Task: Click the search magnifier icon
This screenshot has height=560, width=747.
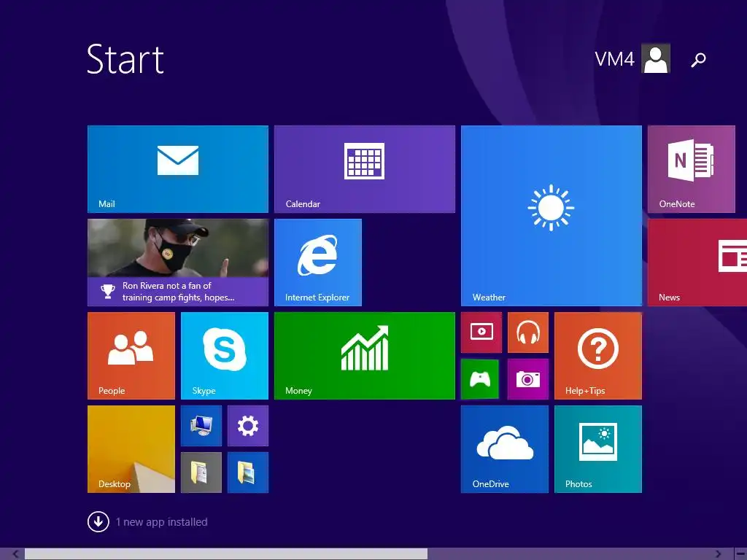Action: [698, 60]
